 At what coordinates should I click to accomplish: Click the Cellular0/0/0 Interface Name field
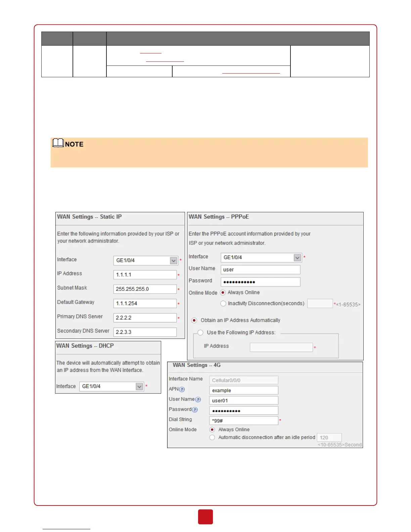tap(244, 380)
